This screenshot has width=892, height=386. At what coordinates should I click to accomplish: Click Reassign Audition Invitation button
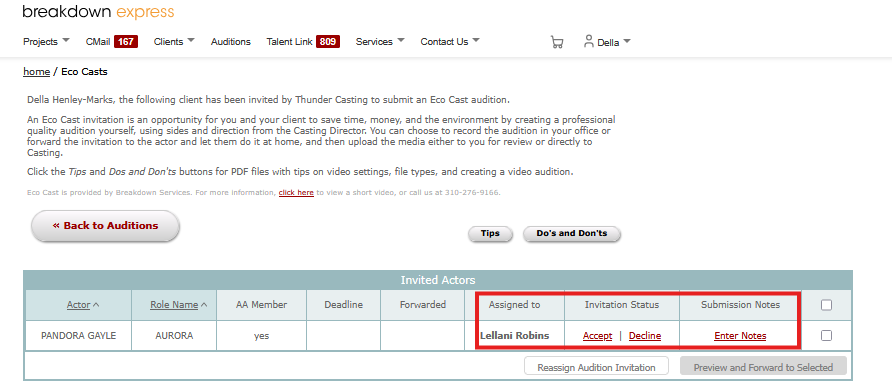coord(596,367)
